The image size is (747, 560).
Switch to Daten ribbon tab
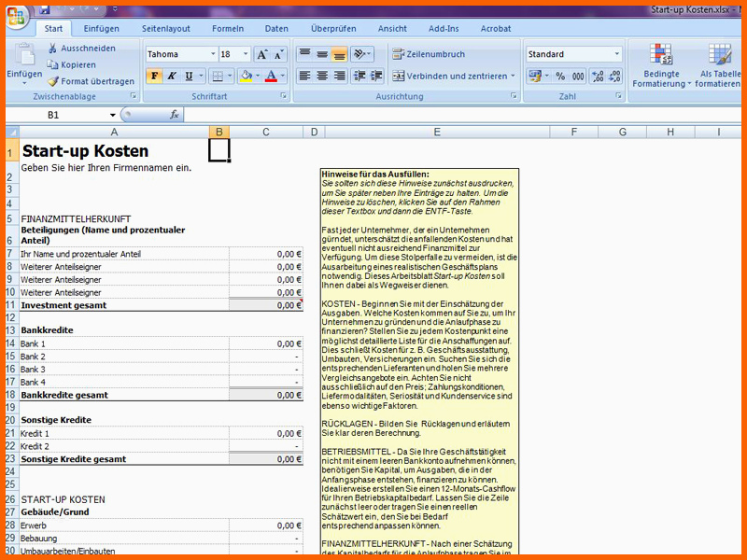276,29
